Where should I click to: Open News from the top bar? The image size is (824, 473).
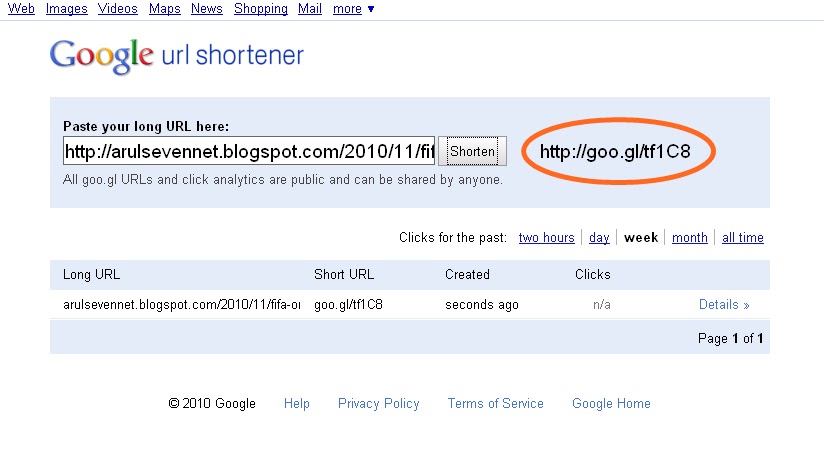207,9
